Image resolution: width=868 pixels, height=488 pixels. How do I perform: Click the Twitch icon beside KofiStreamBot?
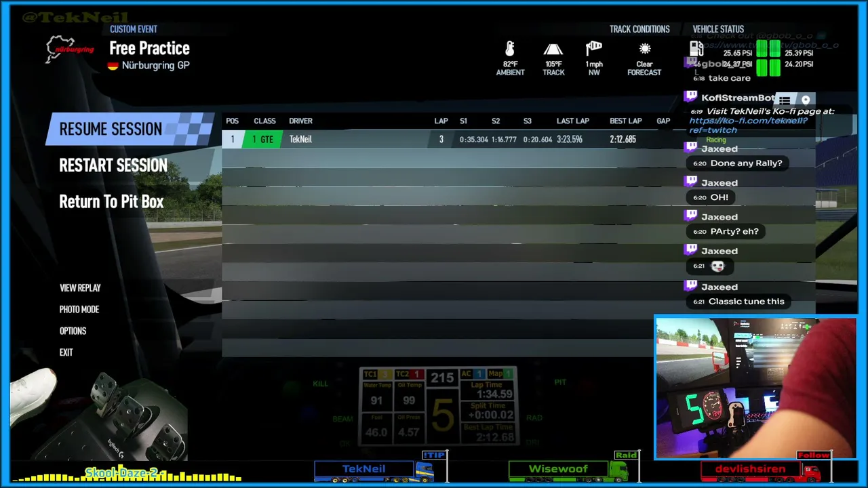coord(690,98)
